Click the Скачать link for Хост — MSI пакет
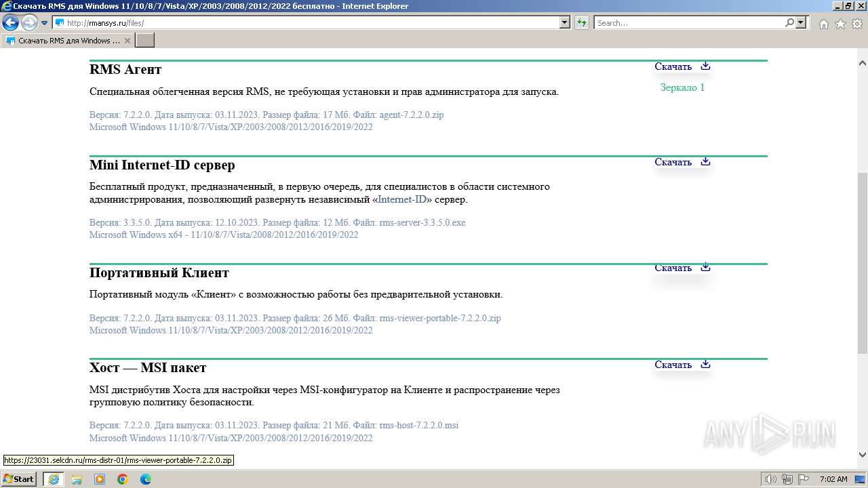 tap(673, 365)
